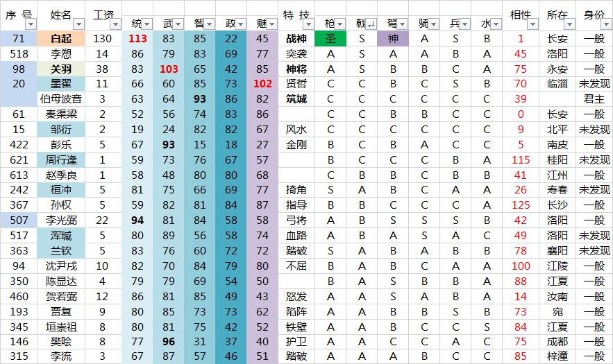Viewport: 613px width, 364px height.
Task: Select the 贤哲 special skill cell
Action: click(296, 84)
